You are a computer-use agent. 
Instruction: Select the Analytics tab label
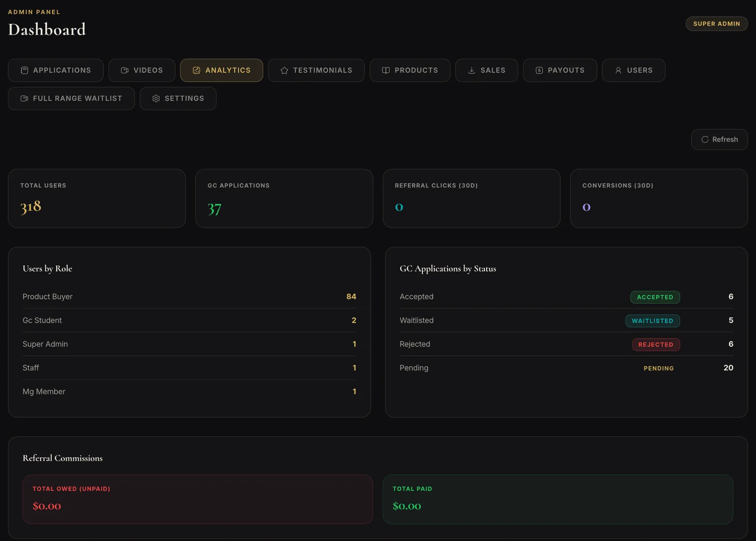click(228, 70)
